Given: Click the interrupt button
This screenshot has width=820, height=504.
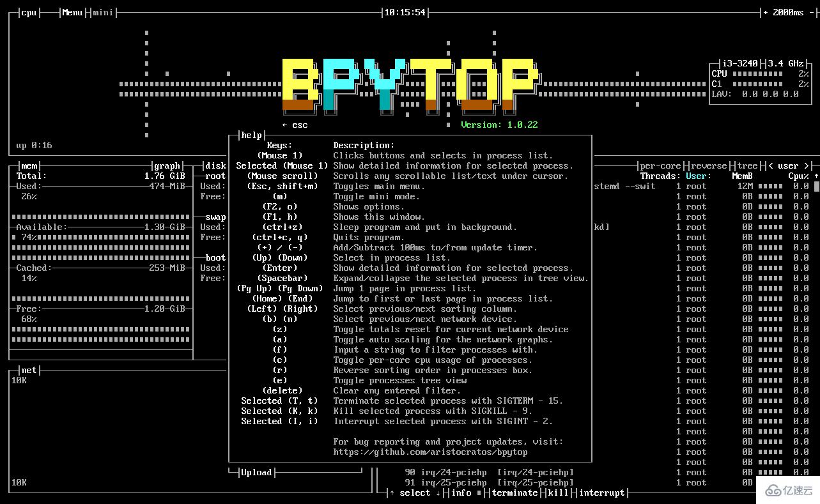Looking at the screenshot, I should [601, 493].
